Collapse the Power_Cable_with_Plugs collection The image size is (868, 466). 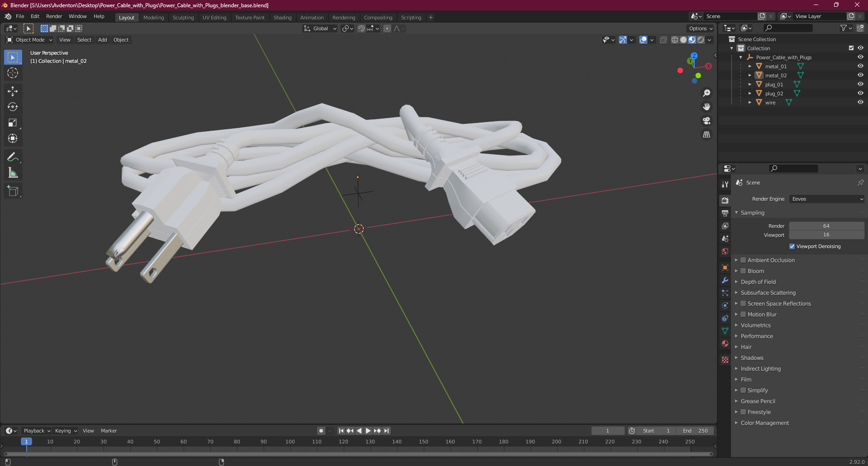point(740,57)
